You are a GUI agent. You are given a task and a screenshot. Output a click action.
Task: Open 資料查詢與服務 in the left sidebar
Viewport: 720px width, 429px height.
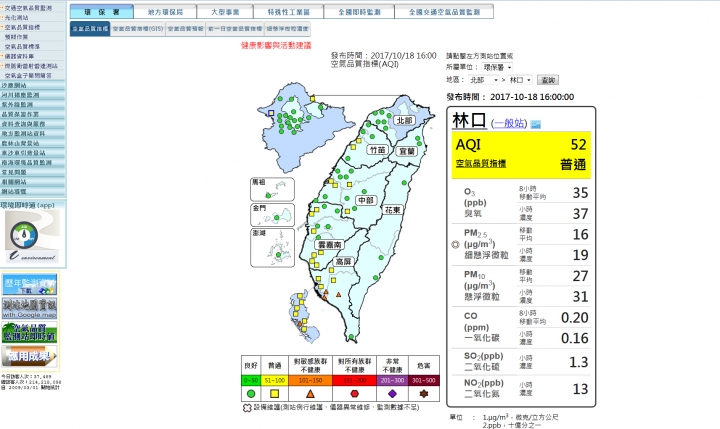(x=23, y=124)
